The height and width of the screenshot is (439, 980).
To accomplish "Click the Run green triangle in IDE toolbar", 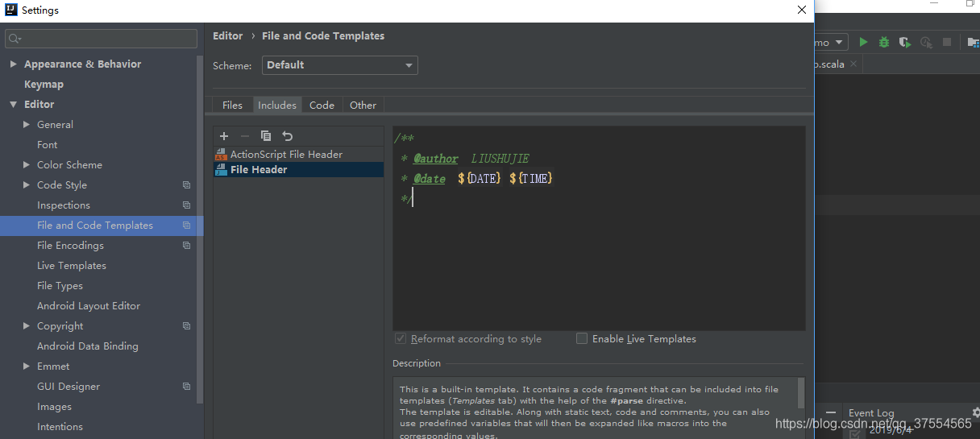I will (863, 42).
